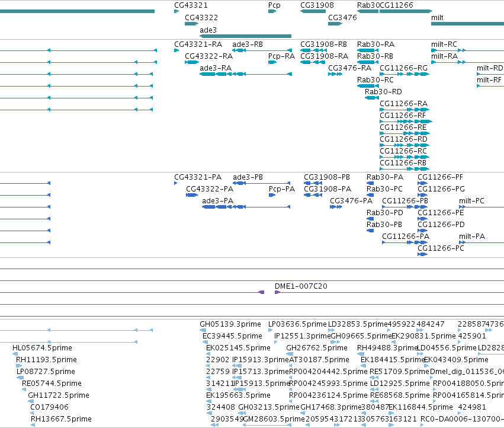Click the CO179406 EST label
This screenshot has height=428, width=504.
point(50,407)
